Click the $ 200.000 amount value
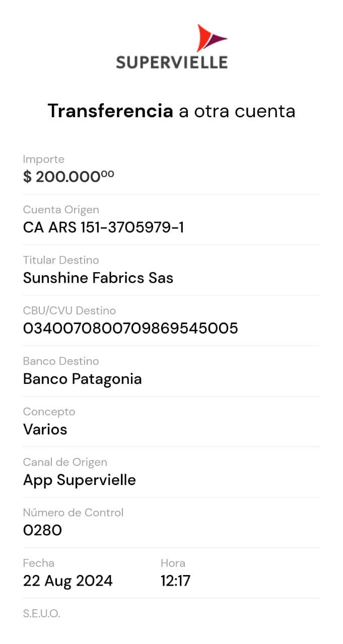Viewport: 343px width, 644px height. coord(68,177)
